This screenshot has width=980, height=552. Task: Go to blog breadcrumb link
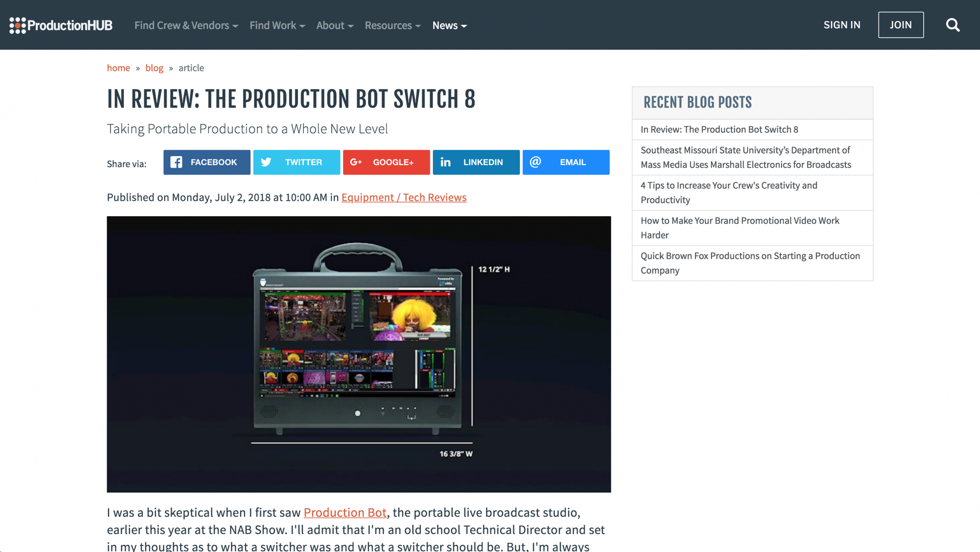[x=154, y=68]
